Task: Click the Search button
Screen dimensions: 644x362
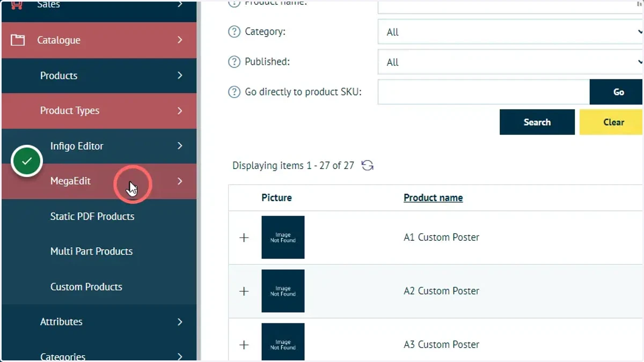Action: (537, 122)
